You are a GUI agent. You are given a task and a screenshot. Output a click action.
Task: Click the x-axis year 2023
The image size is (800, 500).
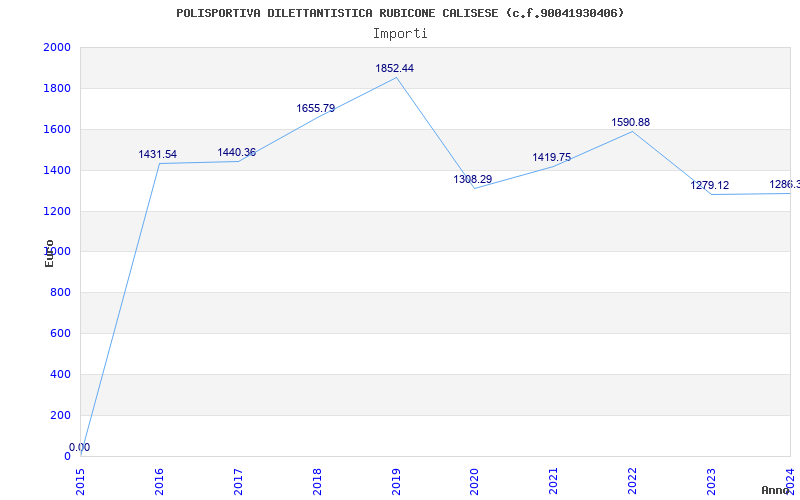(x=711, y=481)
